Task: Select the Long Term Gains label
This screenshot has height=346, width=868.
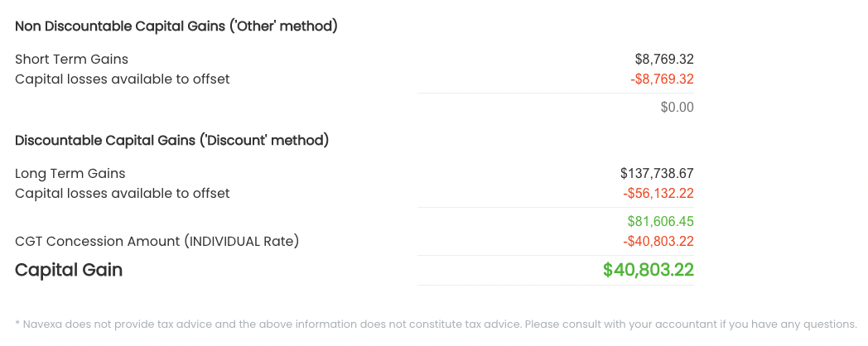Action: click(70, 174)
